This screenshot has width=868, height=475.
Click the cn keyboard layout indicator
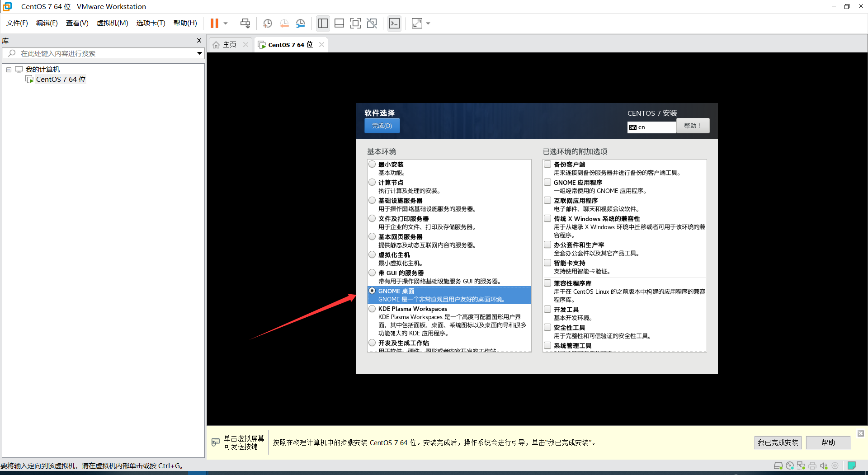click(x=652, y=127)
